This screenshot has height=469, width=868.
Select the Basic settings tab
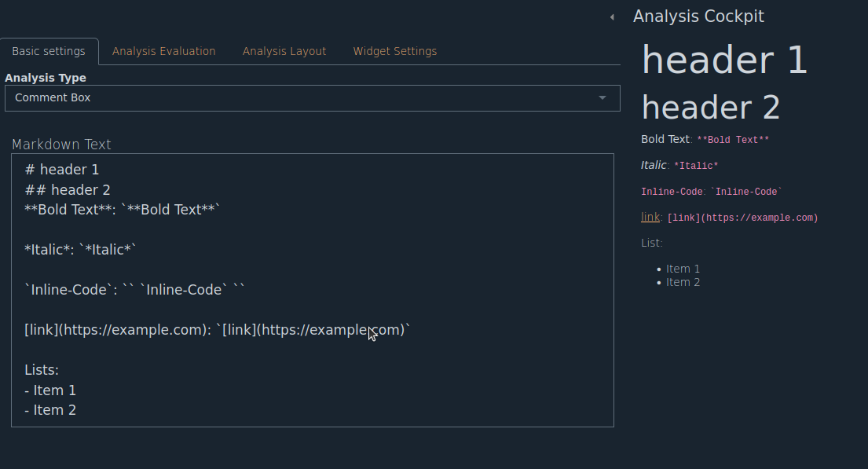tap(49, 50)
